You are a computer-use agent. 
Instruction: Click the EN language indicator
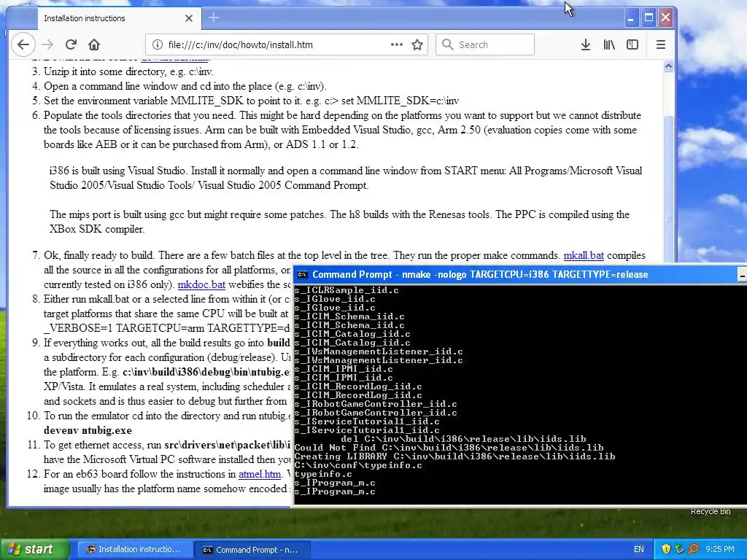pyautogui.click(x=638, y=549)
